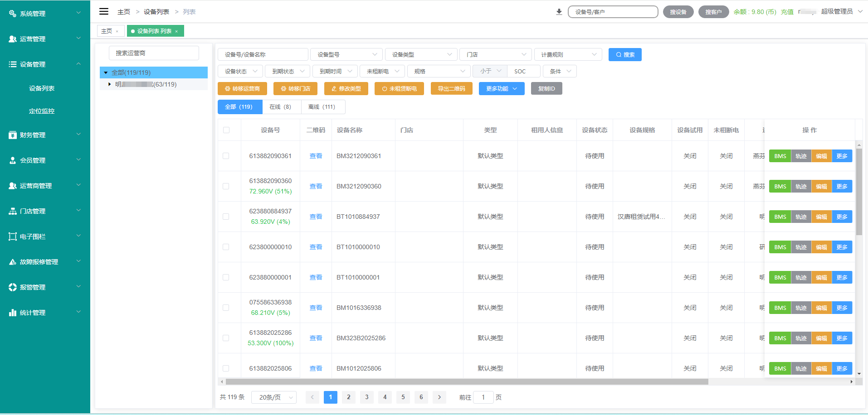This screenshot has height=415, width=868.
Task: Click the 转移运营商 button
Action: (242, 89)
